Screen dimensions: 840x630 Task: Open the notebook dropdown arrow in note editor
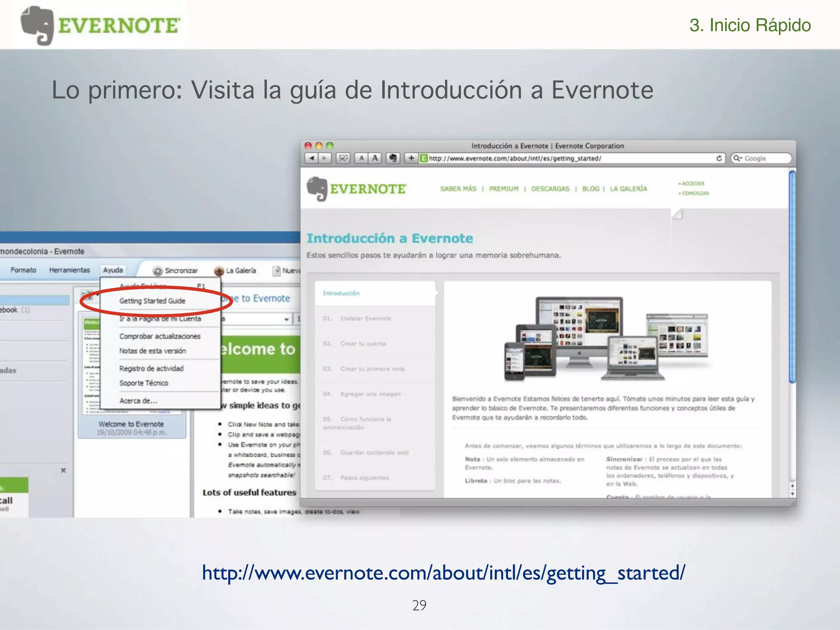[286, 319]
